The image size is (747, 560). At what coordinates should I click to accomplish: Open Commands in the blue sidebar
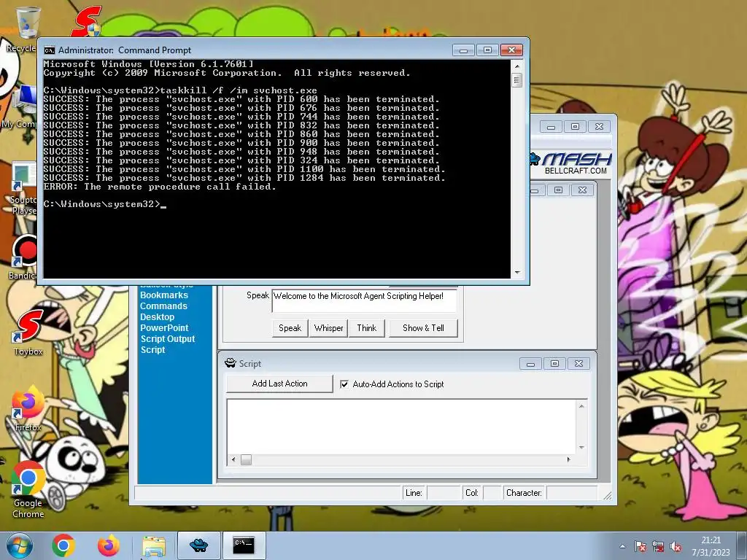[x=163, y=306]
